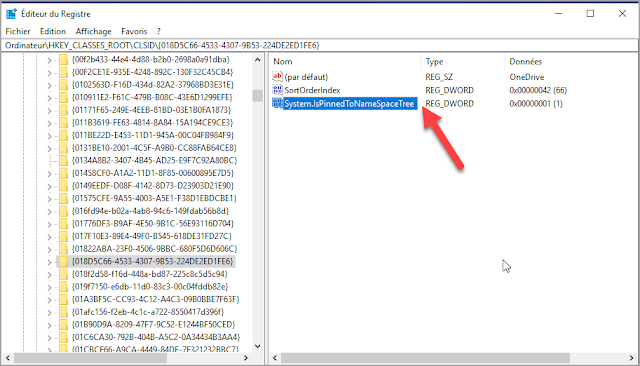The width and height of the screenshot is (640, 366).
Task: Expand the {01575CFE-9A55-4003-A5E1-F38D1EBDCBE1} key
Action: [49, 199]
